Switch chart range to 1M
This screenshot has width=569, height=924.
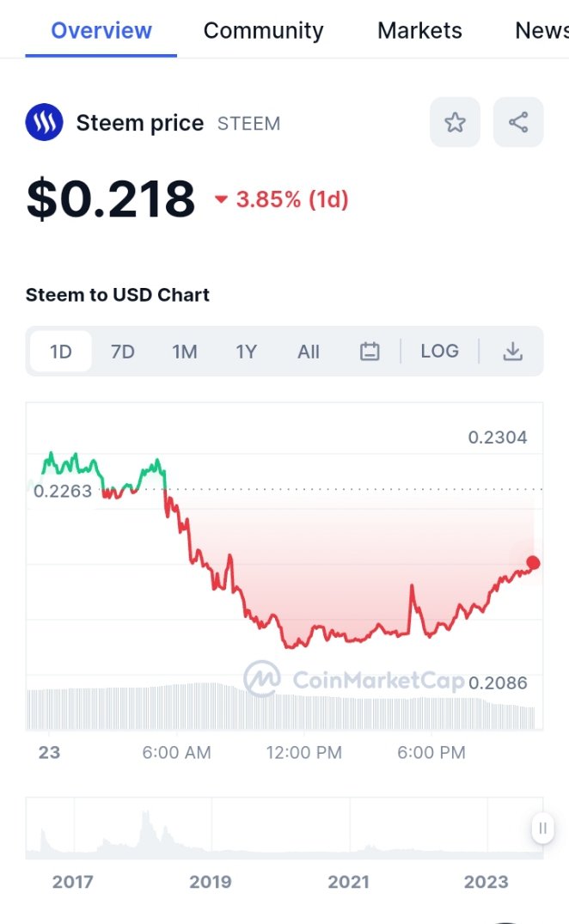point(184,352)
